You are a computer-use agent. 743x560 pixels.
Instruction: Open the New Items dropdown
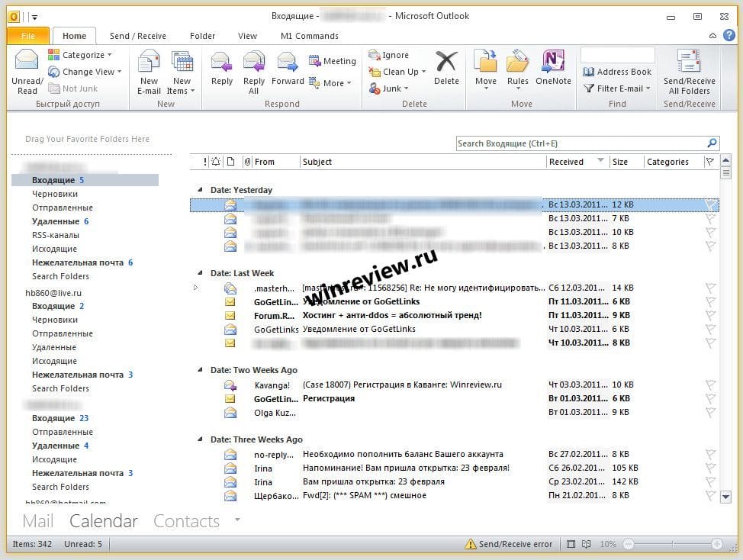pyautogui.click(x=182, y=72)
